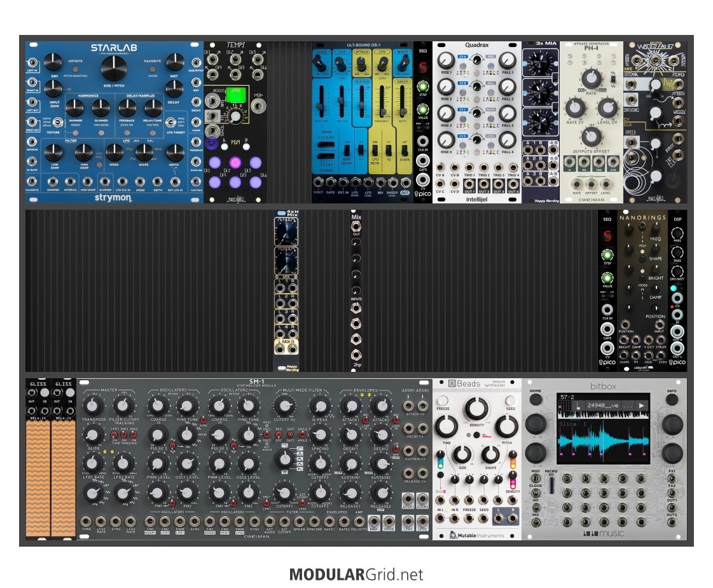Click the Starlab TAP/TRIG jack
The image size is (713, 588).
(x=196, y=182)
